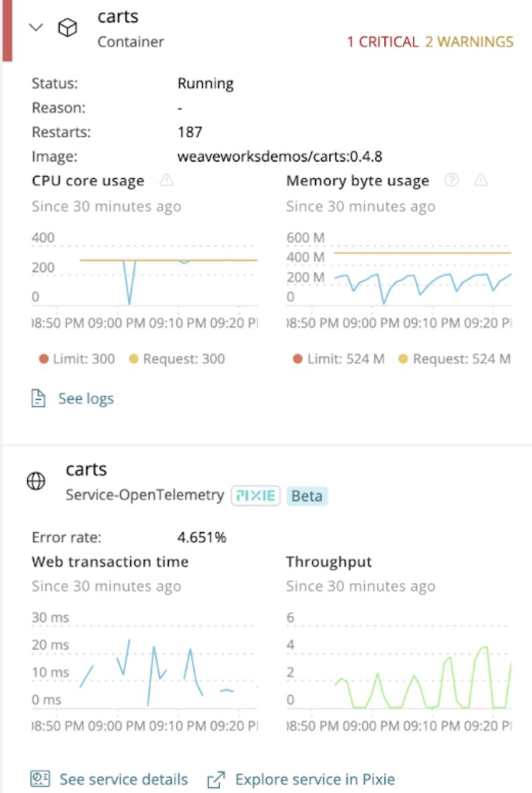This screenshot has width=532, height=793.
Task: Toggle the memory Limit: 524 M legend item
Action: coord(339,359)
